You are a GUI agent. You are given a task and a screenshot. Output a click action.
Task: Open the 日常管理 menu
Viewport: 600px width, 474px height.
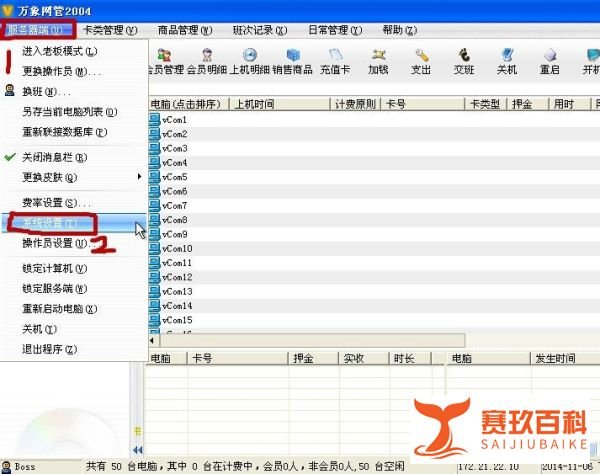pyautogui.click(x=335, y=30)
